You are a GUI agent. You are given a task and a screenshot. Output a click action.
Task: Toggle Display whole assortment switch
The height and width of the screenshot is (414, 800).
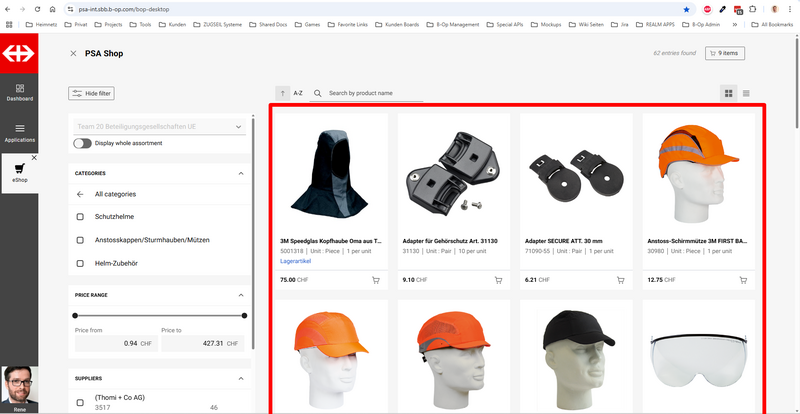pyautogui.click(x=82, y=143)
